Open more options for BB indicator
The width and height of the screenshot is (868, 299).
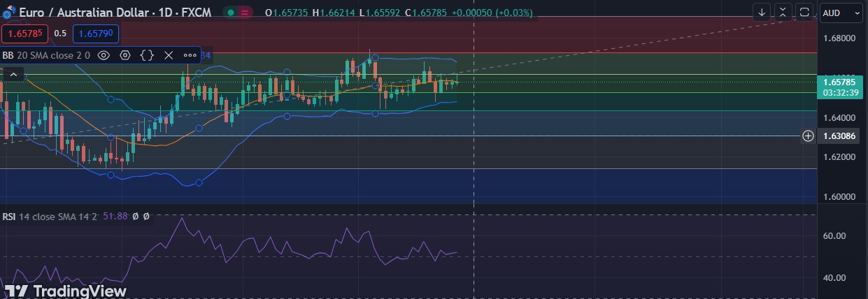click(x=190, y=55)
